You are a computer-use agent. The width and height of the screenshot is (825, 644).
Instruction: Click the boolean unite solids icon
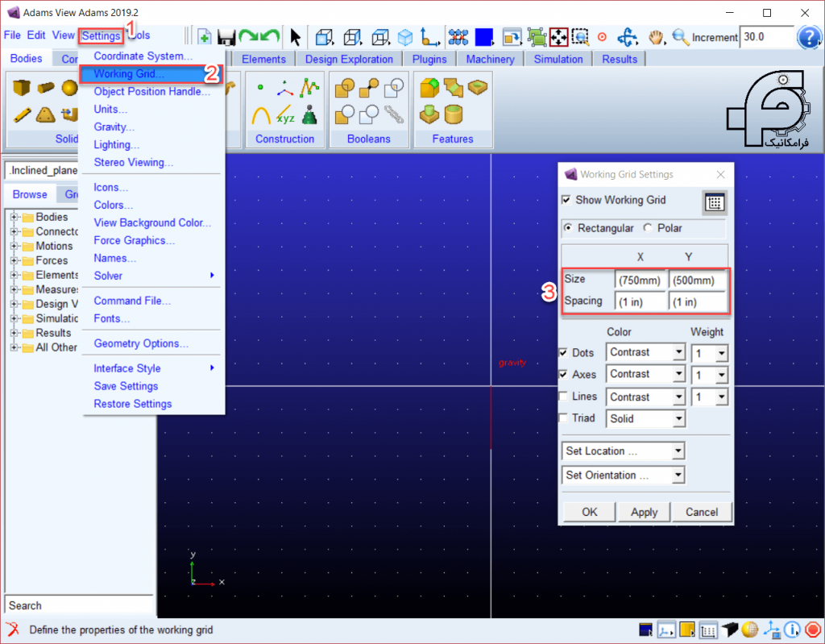coord(345,88)
